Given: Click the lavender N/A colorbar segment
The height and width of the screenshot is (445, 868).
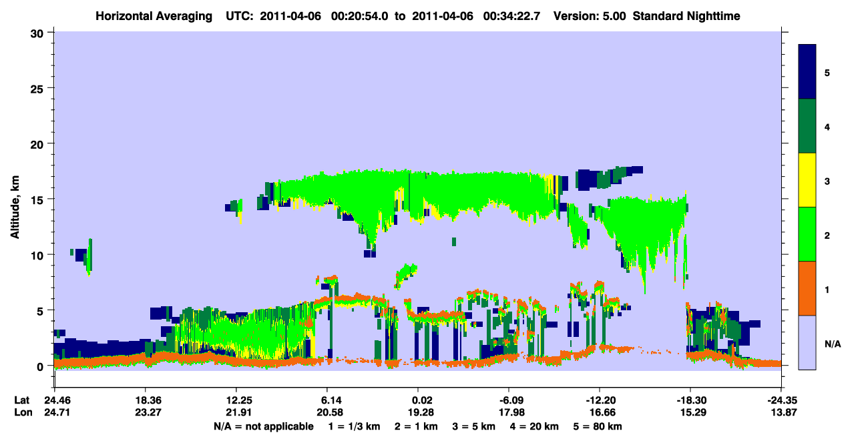Looking at the screenshot, I should click(x=807, y=342).
